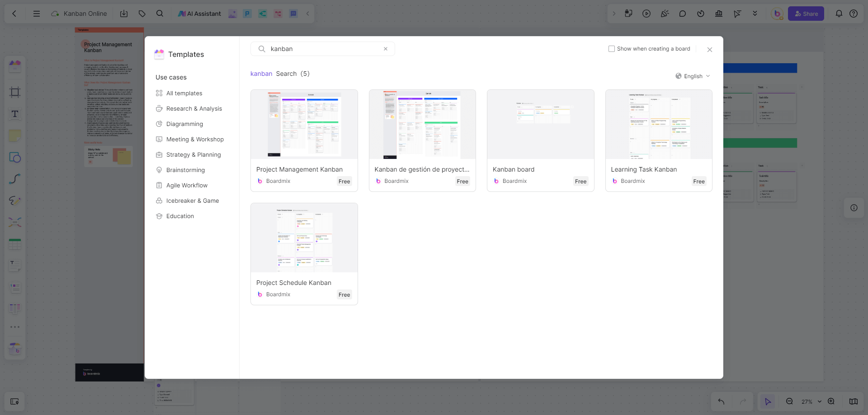Click Project Schedule Kanban title text
868x415 pixels.
tap(294, 283)
